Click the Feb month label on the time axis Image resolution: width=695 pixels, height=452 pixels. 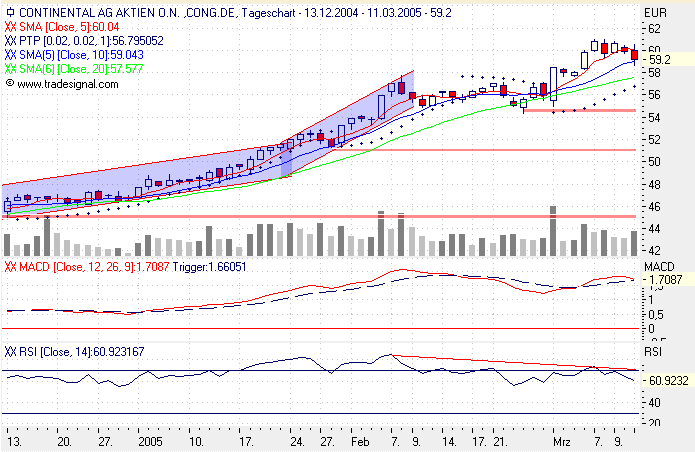tap(360, 442)
